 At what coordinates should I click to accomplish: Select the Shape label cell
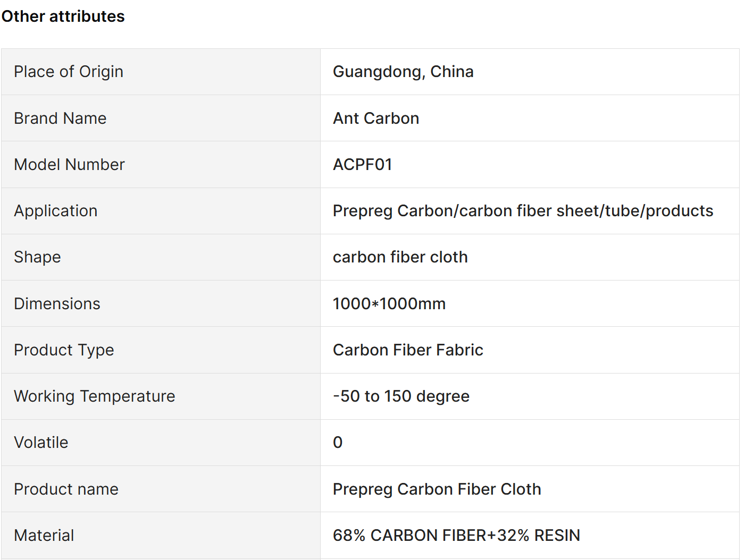coord(161,257)
